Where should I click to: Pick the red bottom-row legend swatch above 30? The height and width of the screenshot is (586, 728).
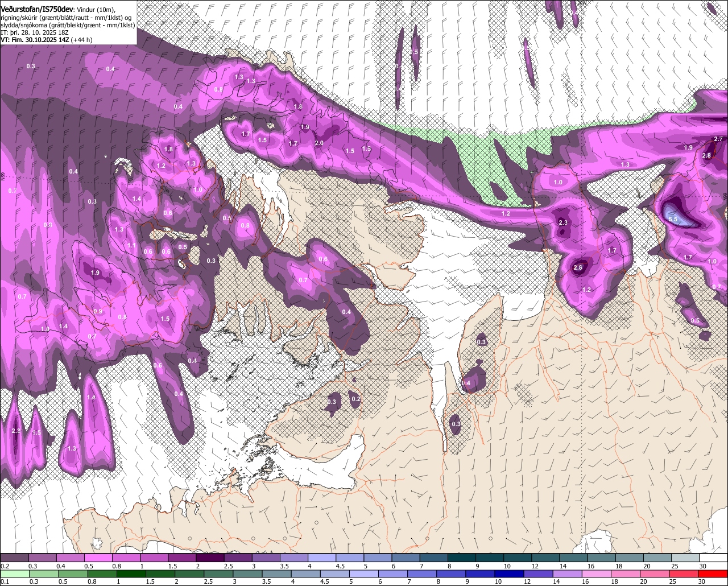(713, 573)
